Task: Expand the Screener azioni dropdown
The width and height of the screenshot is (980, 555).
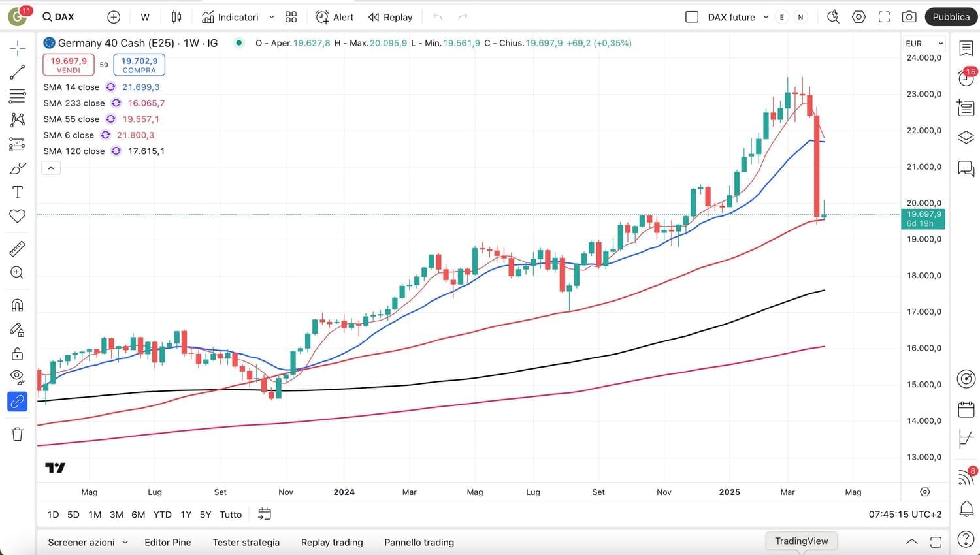Action: pos(125,542)
